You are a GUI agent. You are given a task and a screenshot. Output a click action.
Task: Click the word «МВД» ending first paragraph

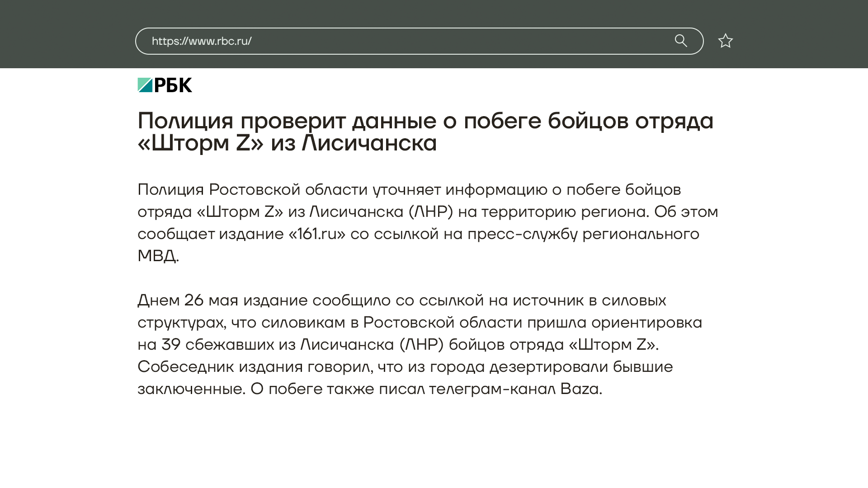pos(157,256)
